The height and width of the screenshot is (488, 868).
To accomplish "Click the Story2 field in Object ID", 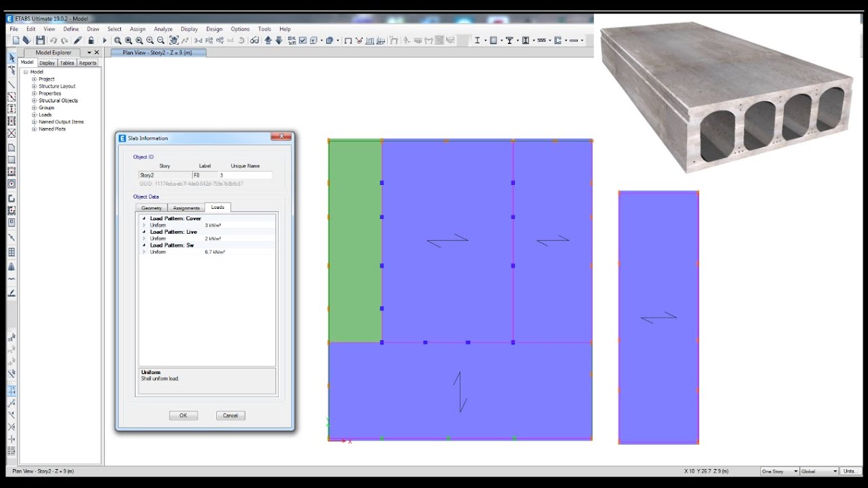I will (165, 175).
